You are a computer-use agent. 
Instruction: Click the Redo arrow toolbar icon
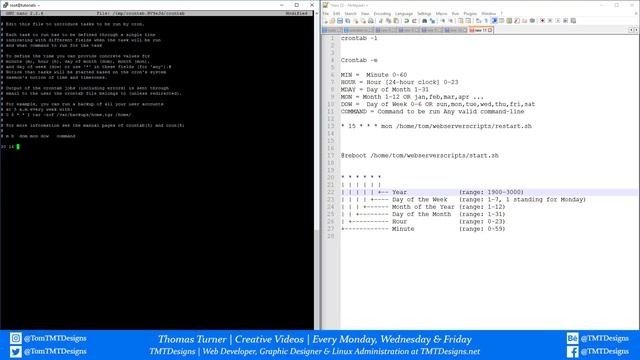414,21
